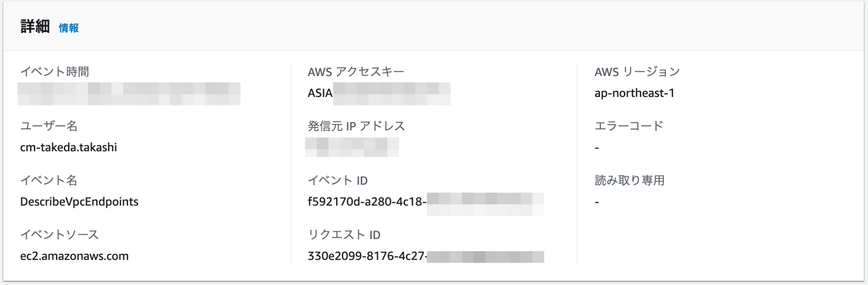868x285 pixels.
Task: Select the 詳細 panel heading
Action: 32,27
